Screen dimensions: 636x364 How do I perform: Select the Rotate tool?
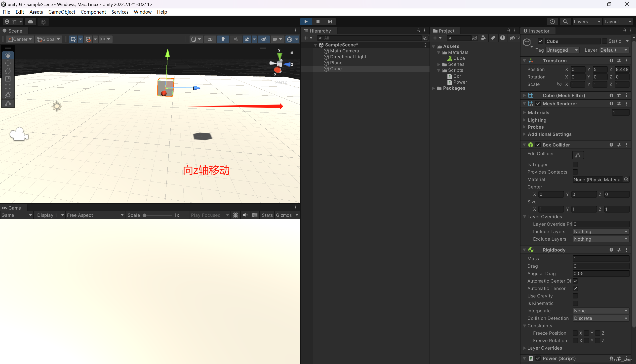point(8,71)
